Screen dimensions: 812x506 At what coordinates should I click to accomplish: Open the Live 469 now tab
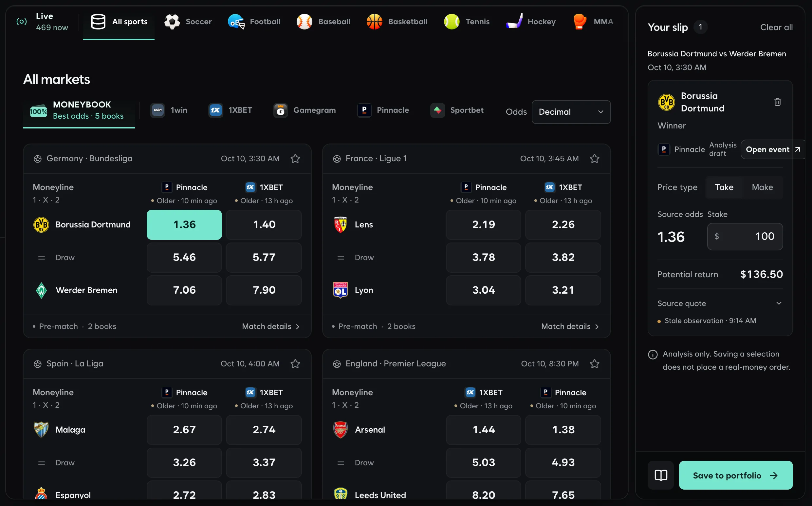click(43, 22)
